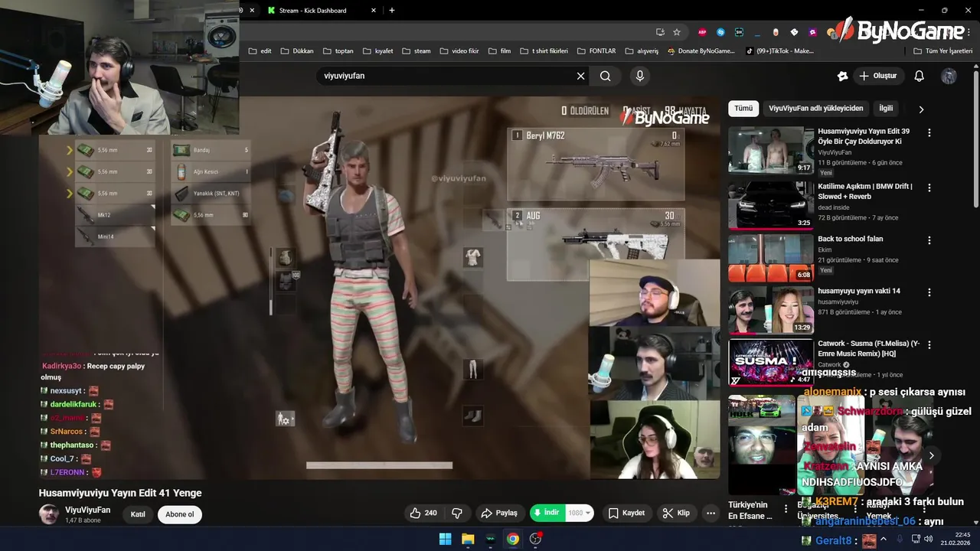Screen dimensions: 980x551
Task: Open a new browser tab
Action: (392, 10)
